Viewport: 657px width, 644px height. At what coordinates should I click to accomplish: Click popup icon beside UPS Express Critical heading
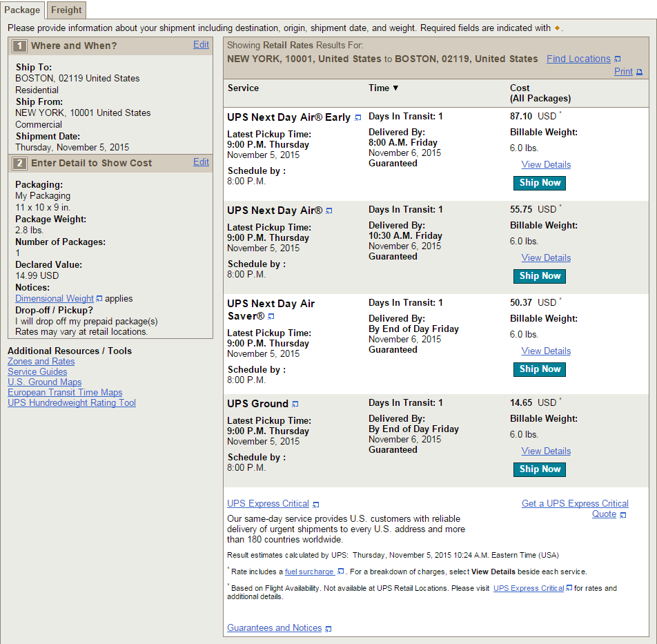pyautogui.click(x=316, y=505)
